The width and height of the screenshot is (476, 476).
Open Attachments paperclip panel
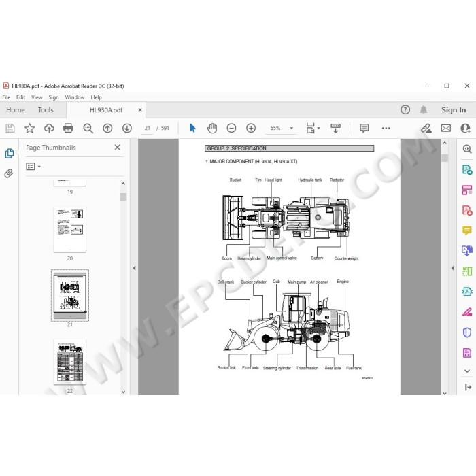pyautogui.click(x=9, y=173)
